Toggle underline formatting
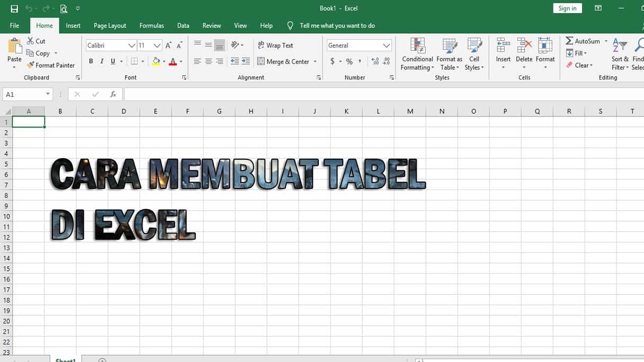The image size is (644, 362). click(112, 61)
